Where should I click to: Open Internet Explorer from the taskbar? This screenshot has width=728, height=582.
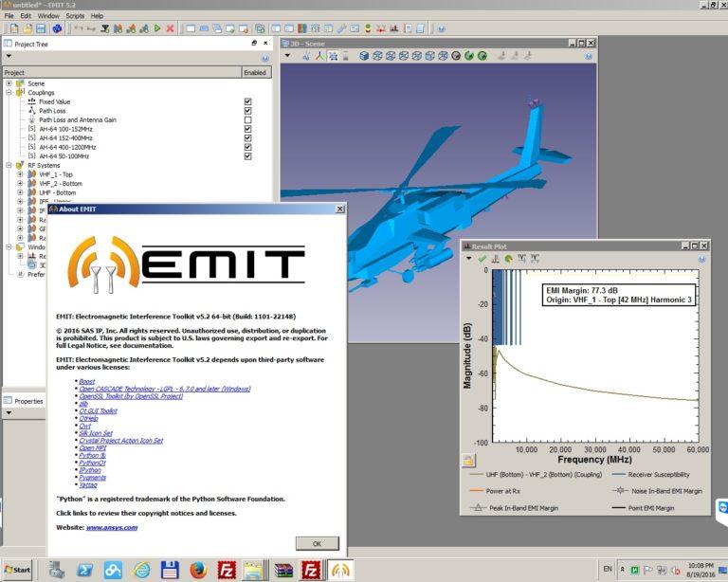(142, 570)
